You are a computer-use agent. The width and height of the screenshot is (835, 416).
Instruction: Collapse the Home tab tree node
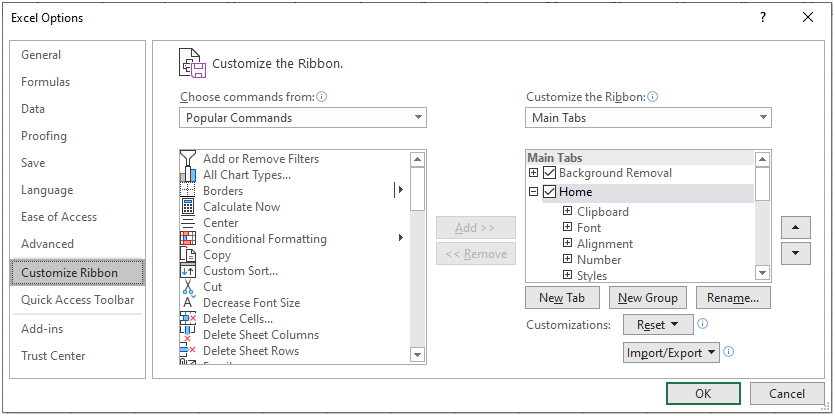[x=534, y=192]
